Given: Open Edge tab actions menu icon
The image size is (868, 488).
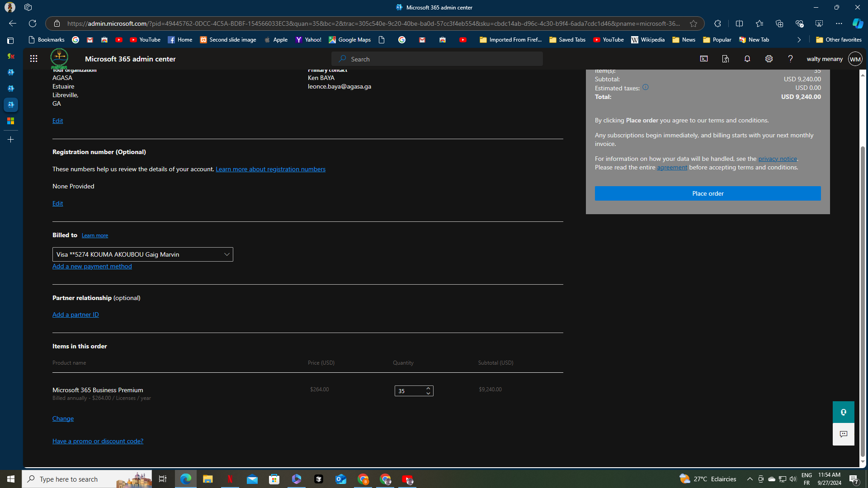Looking at the screenshot, I should click(10, 41).
